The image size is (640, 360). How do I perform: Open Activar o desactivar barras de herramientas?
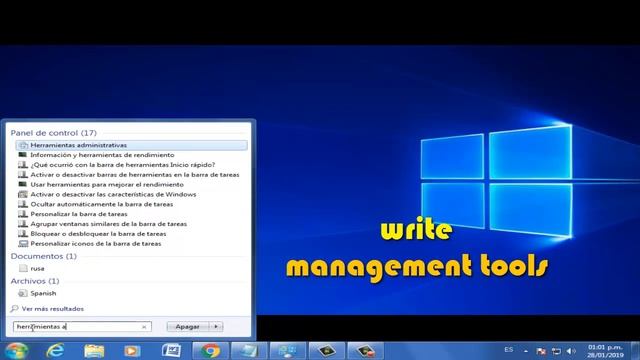click(x=135, y=175)
